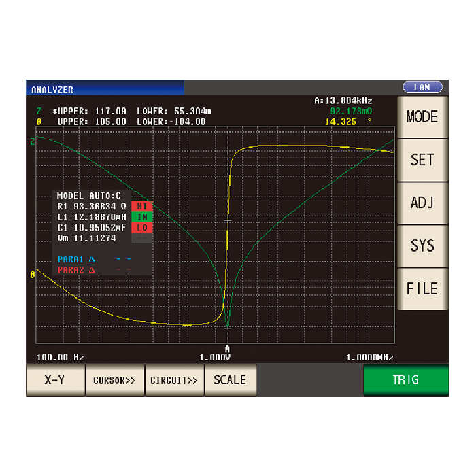Click the PARA1 delta symbol
This screenshot has width=476, height=476.
point(92,259)
